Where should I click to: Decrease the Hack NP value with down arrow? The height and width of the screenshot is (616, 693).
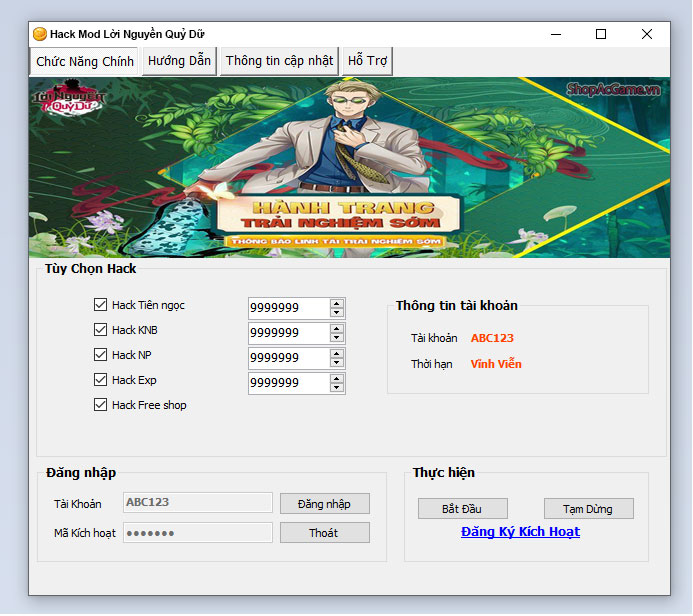pyautogui.click(x=337, y=363)
